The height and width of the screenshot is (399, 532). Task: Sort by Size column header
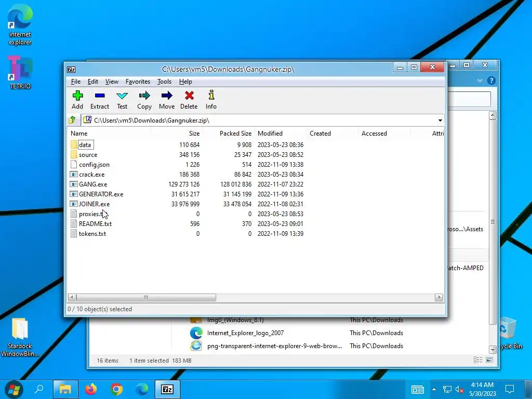tap(177, 134)
